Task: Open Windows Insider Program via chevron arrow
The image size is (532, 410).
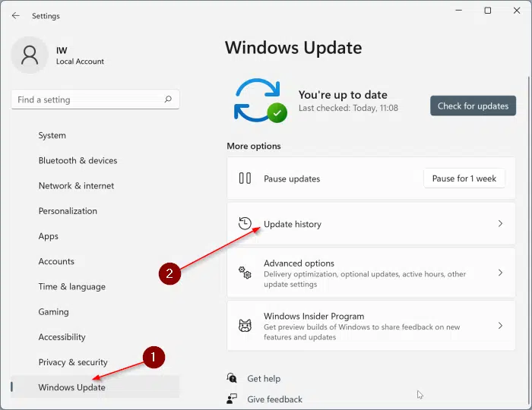Action: pyautogui.click(x=500, y=326)
